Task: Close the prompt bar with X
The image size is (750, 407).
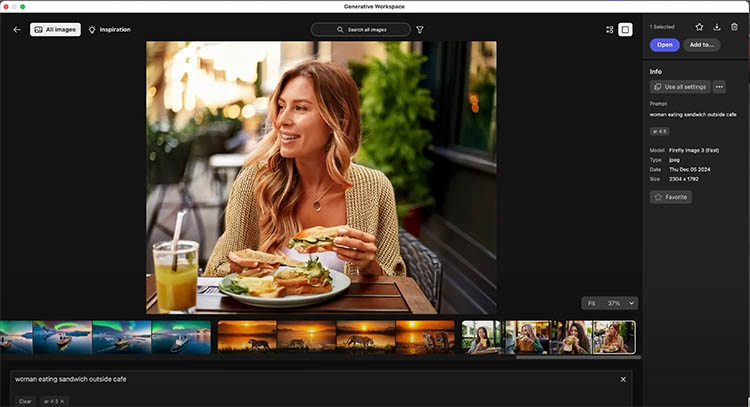Action: tap(623, 379)
